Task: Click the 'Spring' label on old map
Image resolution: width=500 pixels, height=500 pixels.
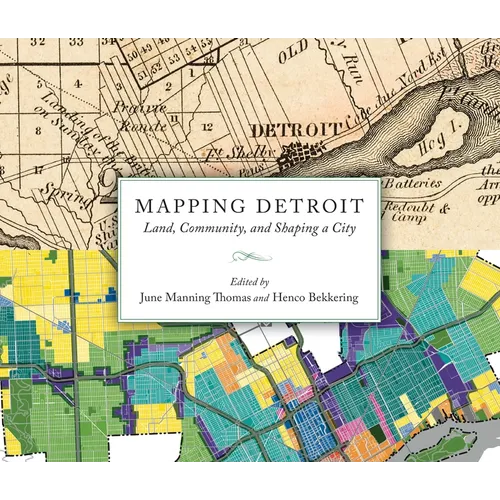Action: tap(67, 196)
